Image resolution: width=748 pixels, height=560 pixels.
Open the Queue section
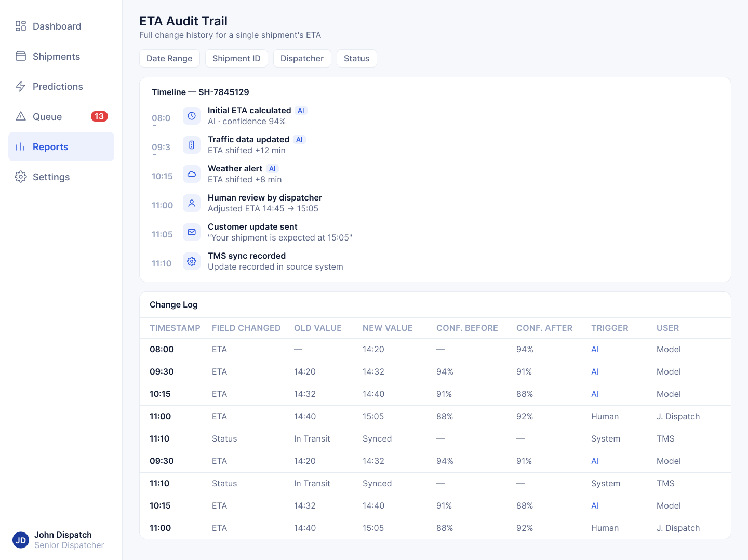coord(61,116)
